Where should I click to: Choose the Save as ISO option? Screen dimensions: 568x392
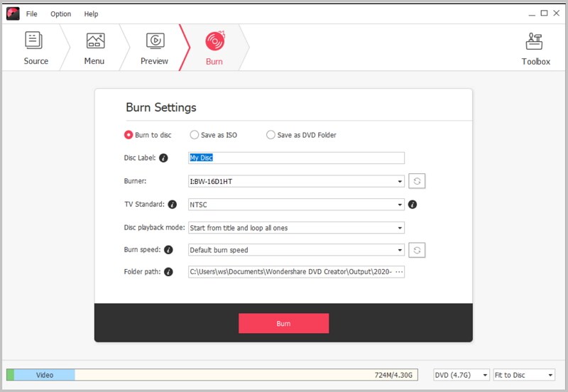pos(214,135)
